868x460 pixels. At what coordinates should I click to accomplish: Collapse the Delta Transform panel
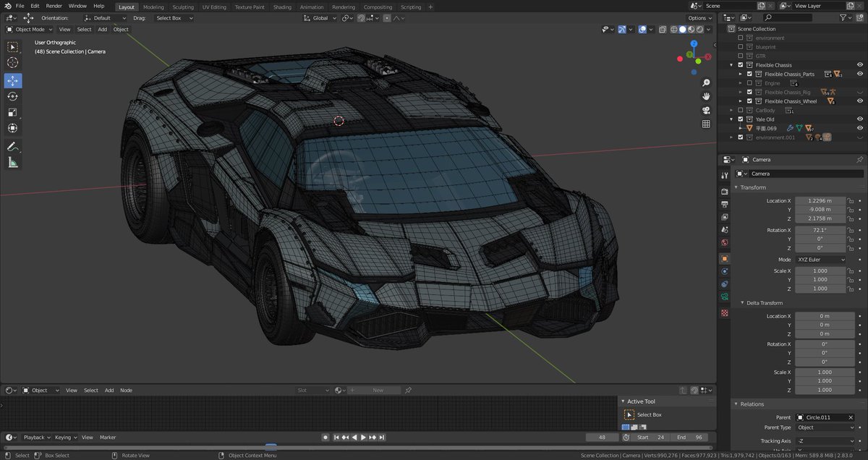[763, 303]
